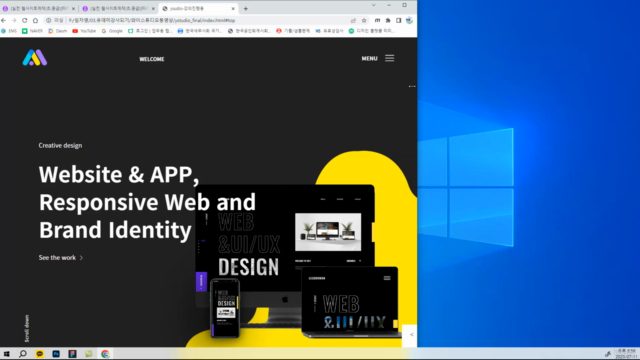The image size is (640, 360).
Task: Select the WELCOME nav item
Action: [152, 59]
